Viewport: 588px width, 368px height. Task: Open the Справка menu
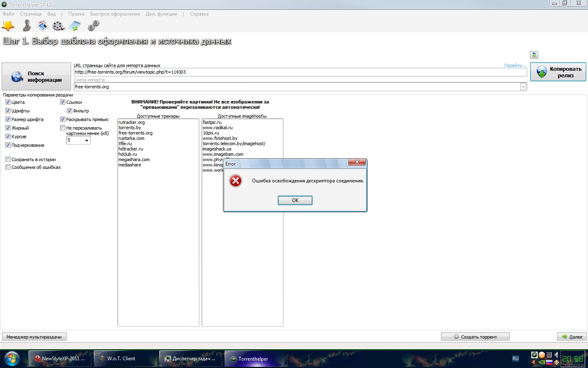click(199, 14)
